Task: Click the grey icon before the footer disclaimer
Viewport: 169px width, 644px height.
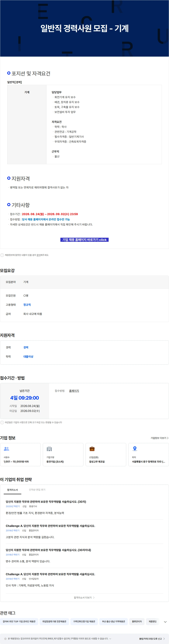Action: tap(5, 639)
